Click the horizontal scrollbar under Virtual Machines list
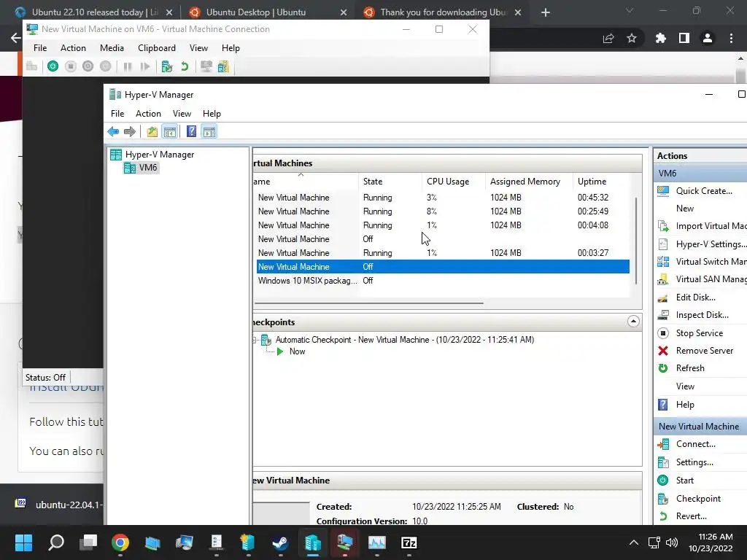This screenshot has width=747, height=560. (368, 303)
